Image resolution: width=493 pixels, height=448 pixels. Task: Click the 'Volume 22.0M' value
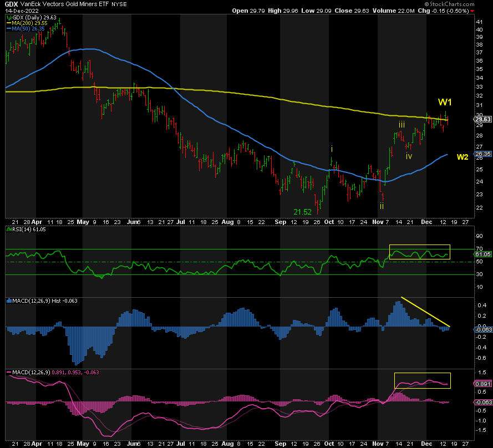pos(393,11)
